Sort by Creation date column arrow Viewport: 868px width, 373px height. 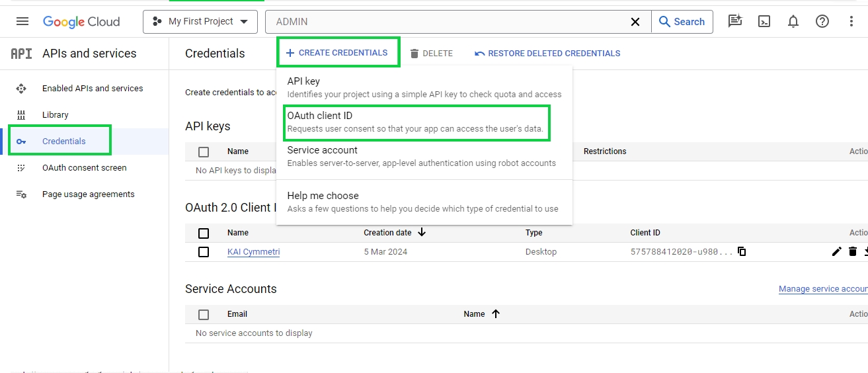tap(422, 232)
